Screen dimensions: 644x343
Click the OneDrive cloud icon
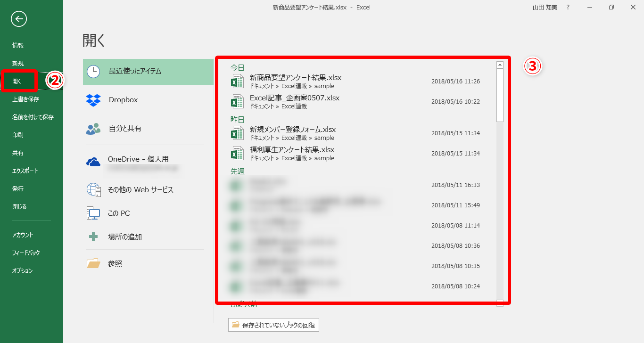click(93, 162)
